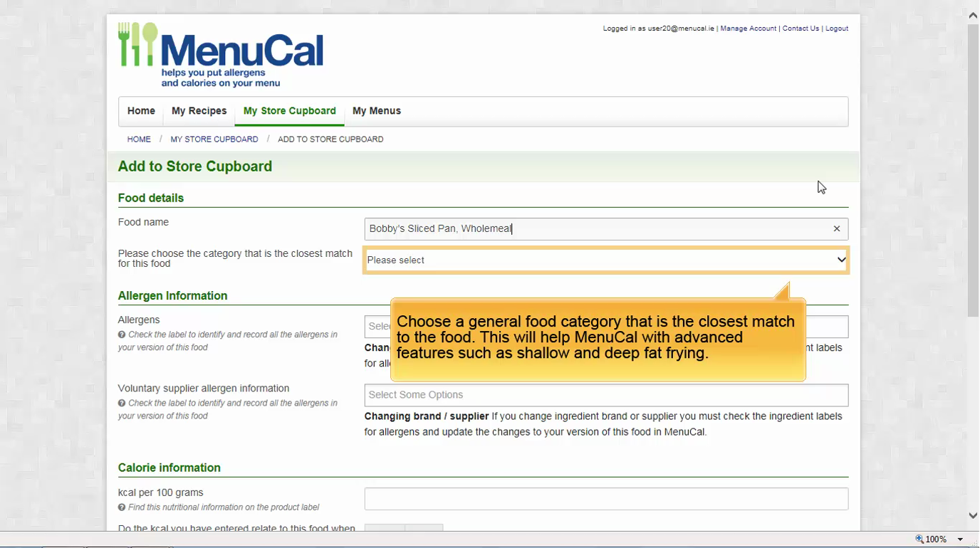
Task: Click the 'Add to Store Cupboard' heading
Action: pyautogui.click(x=195, y=167)
